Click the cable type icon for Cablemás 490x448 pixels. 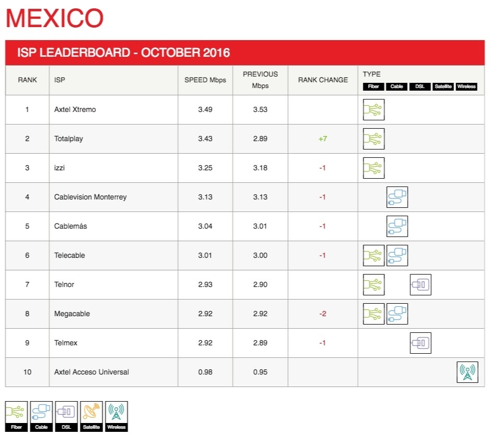click(x=397, y=226)
